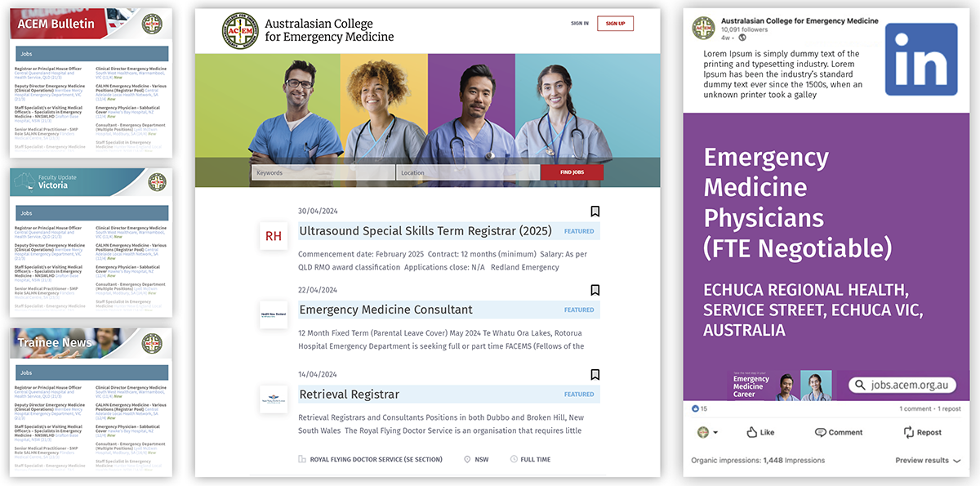This screenshot has height=486, width=980.
Task: Click the ACEM logo in website header
Action: (241, 30)
